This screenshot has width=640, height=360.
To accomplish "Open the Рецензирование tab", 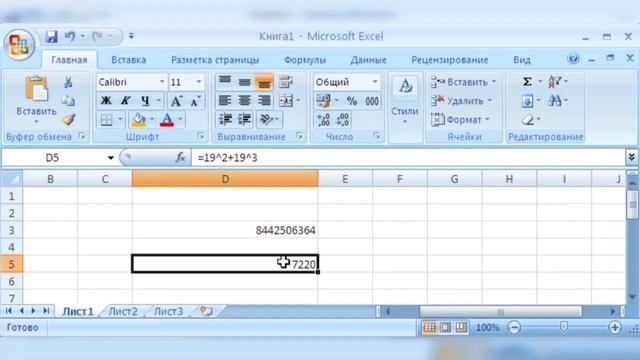I will [449, 60].
